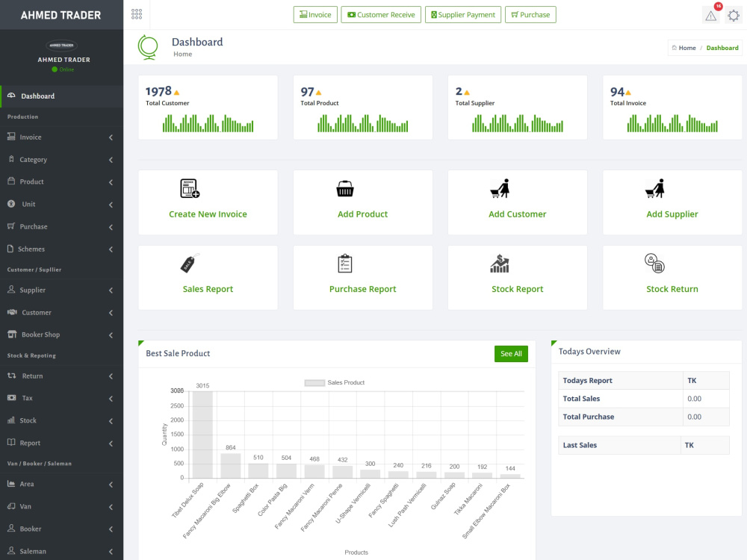Screen dimensions: 747x560
Task: Click the Dashboard breadcrumb link
Action: tap(722, 48)
